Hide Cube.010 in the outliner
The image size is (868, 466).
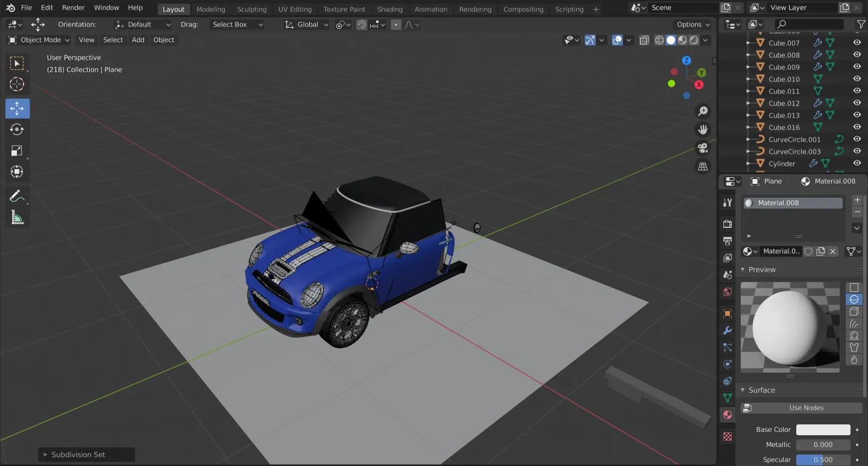pyautogui.click(x=857, y=78)
